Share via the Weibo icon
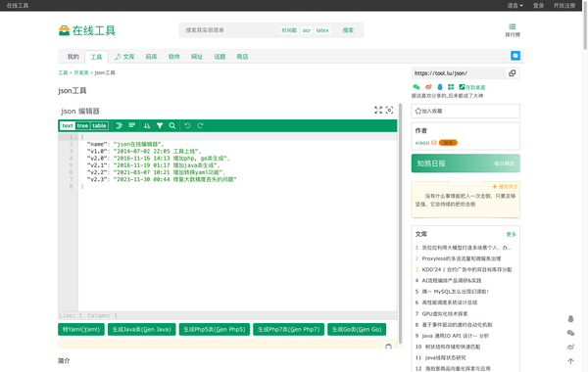The width and height of the screenshot is (588, 372). [428, 87]
